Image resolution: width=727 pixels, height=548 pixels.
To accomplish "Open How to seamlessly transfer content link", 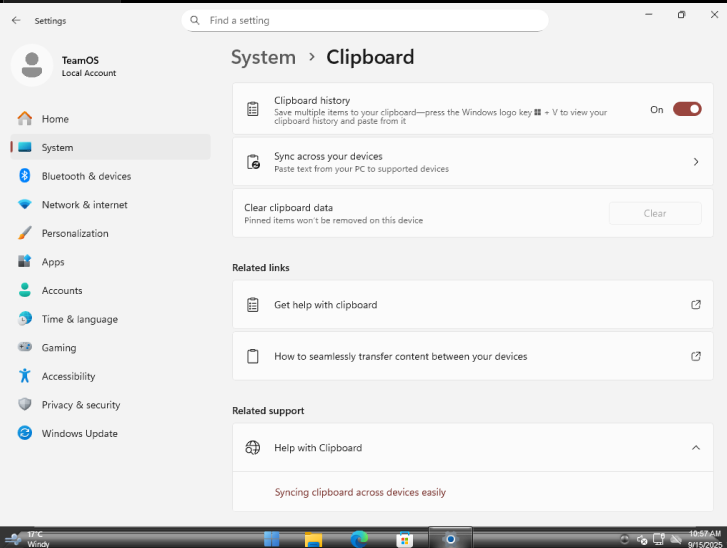I will pyautogui.click(x=472, y=356).
